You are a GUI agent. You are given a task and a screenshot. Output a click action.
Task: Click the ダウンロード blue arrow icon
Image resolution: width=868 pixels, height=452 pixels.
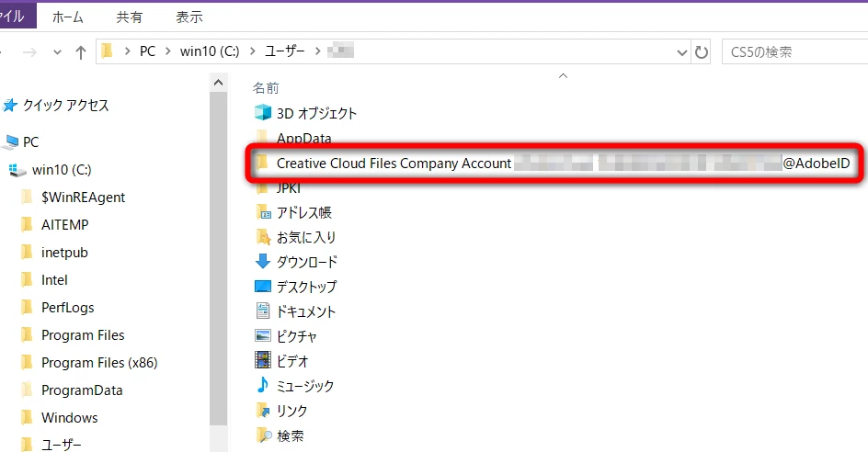[x=263, y=261]
